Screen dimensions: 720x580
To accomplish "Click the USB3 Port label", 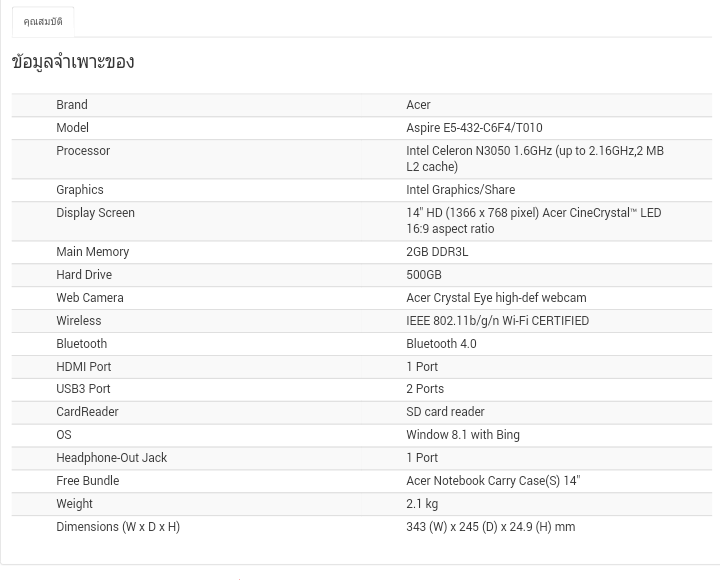I will 83,389.
